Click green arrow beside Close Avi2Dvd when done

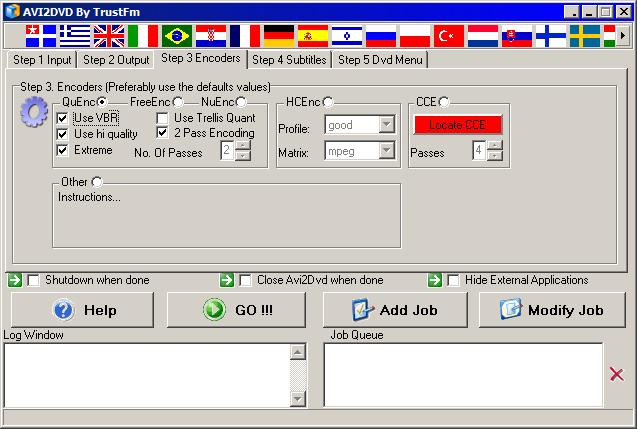[x=227, y=280]
